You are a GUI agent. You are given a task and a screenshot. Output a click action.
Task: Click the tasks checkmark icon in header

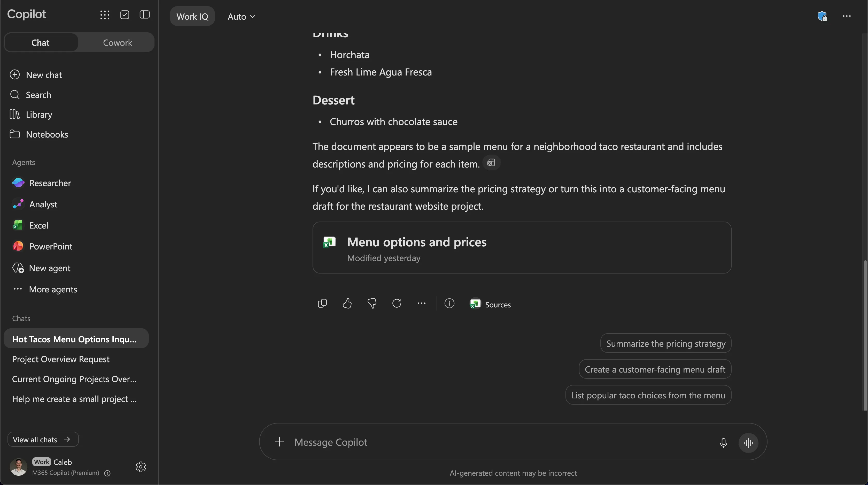(x=125, y=15)
